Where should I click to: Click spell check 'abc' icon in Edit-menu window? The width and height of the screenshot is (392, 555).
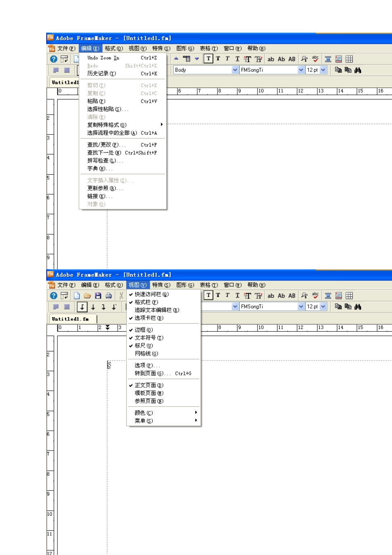tap(315, 59)
